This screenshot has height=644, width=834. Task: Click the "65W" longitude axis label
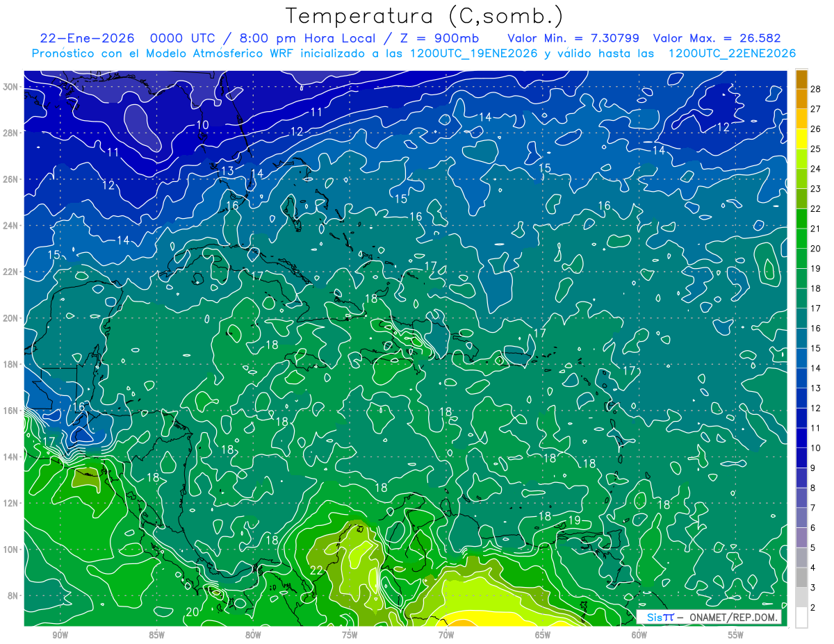click(543, 635)
